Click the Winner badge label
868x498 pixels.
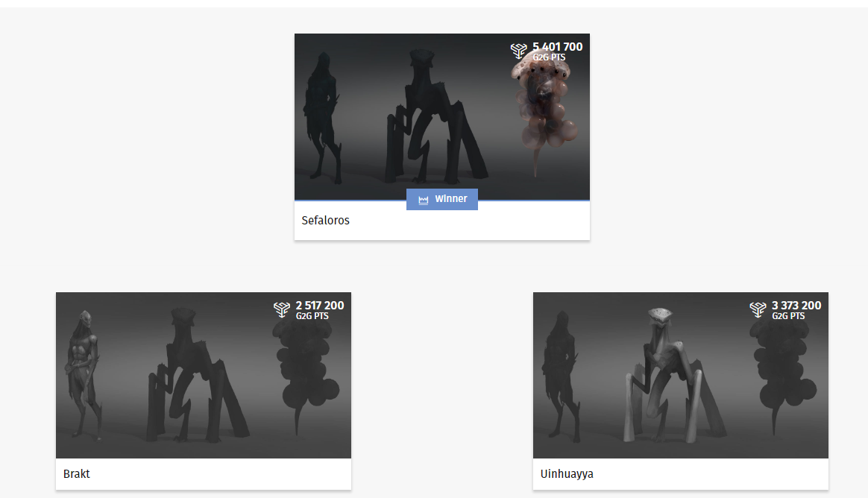[x=450, y=199]
